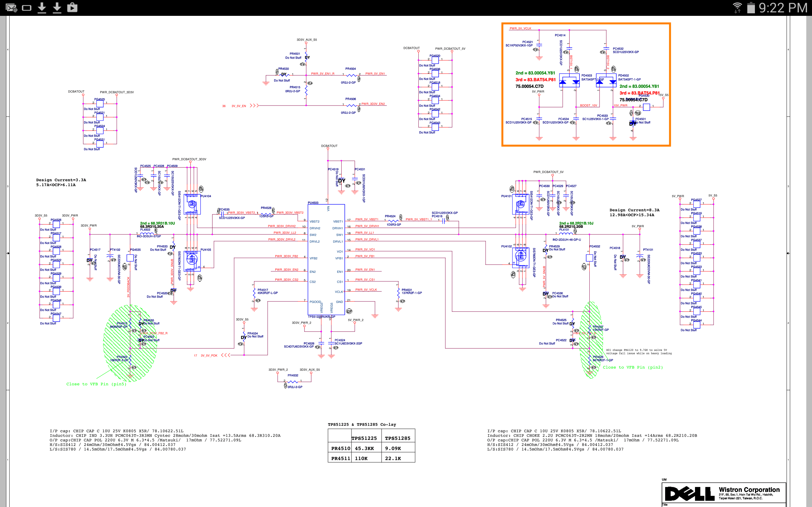
Task: Click the 45.3KK cell in co-lay table
Action: pos(364,448)
